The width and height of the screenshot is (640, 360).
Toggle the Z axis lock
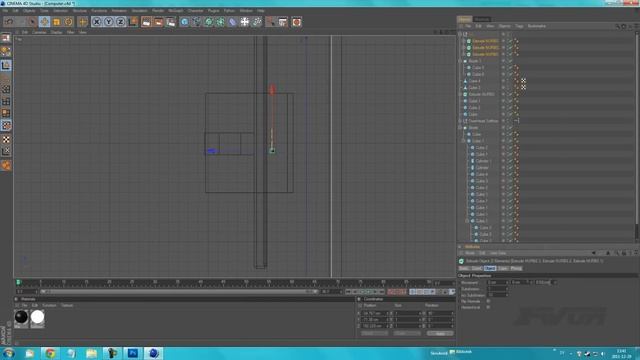tap(120, 22)
